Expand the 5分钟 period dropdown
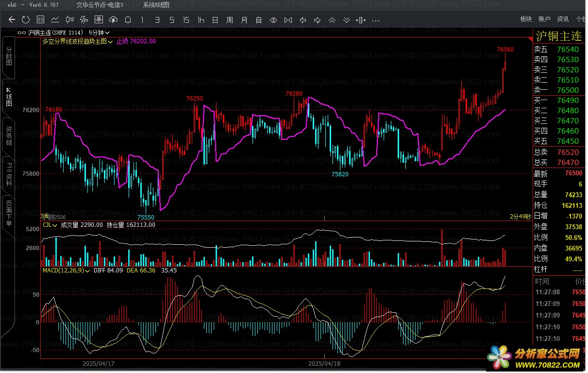Viewport: 588px width, 373px height. point(99,33)
